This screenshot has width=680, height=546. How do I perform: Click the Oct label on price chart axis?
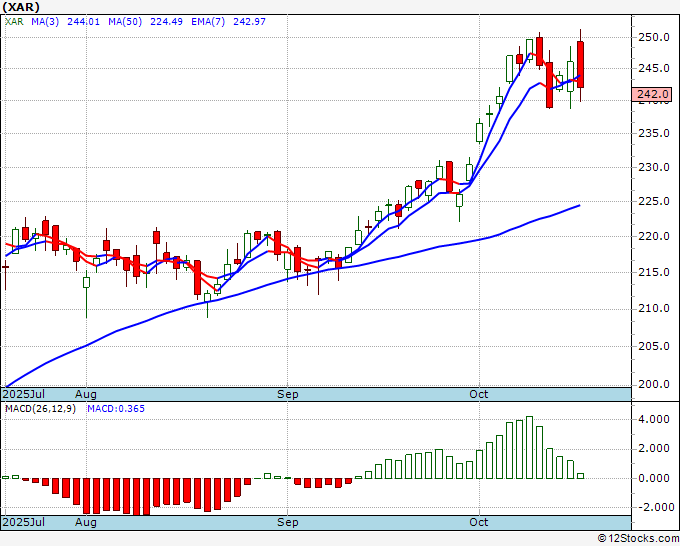[479, 394]
